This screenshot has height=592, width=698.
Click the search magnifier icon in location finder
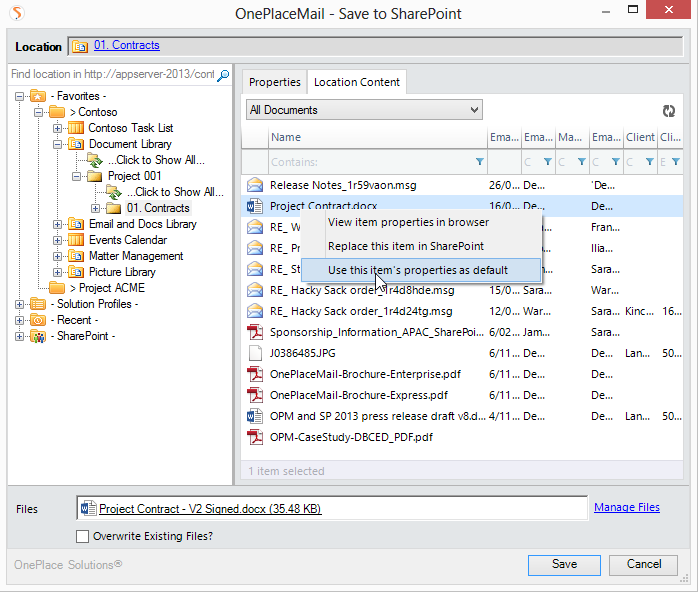(223, 75)
